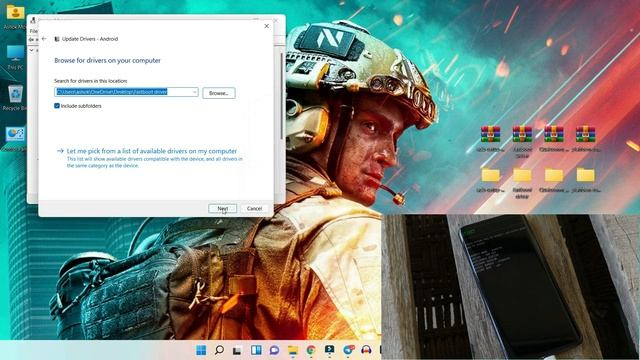The height and width of the screenshot is (360, 640).
Task: Open the user folder desktop icon
Action: (15, 16)
